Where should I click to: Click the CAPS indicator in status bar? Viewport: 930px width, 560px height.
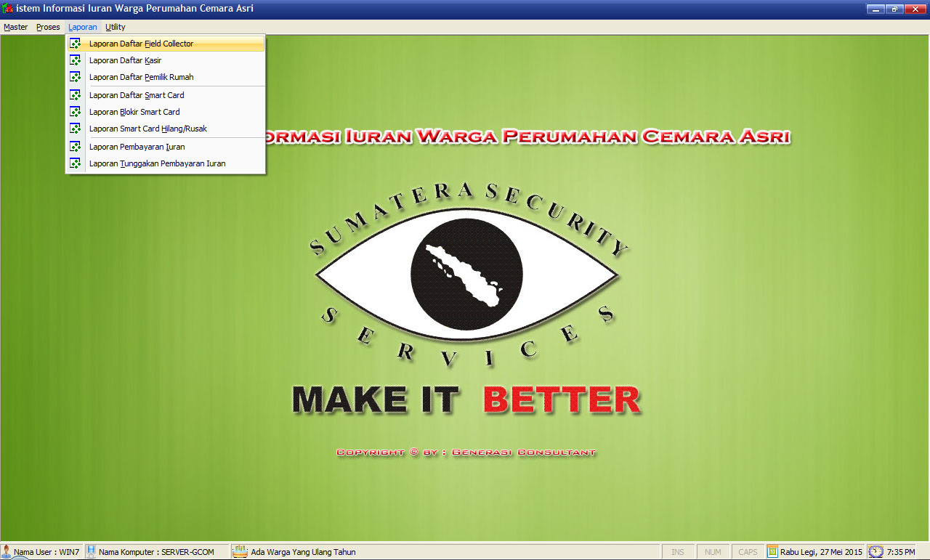748,552
